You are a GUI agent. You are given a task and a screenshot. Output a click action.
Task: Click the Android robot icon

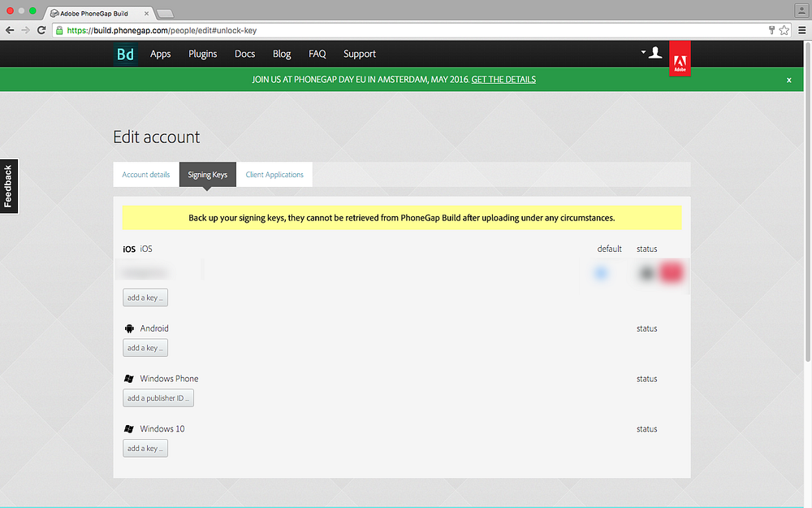(129, 328)
